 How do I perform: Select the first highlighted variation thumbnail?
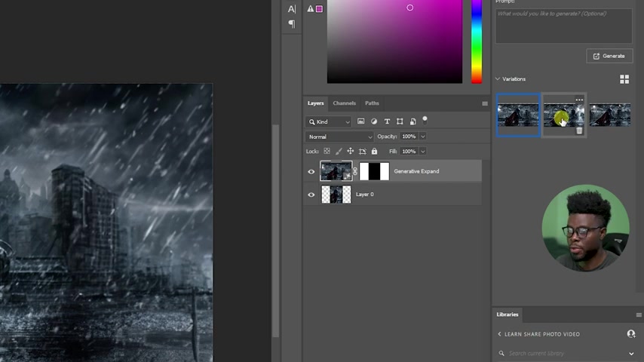click(518, 115)
